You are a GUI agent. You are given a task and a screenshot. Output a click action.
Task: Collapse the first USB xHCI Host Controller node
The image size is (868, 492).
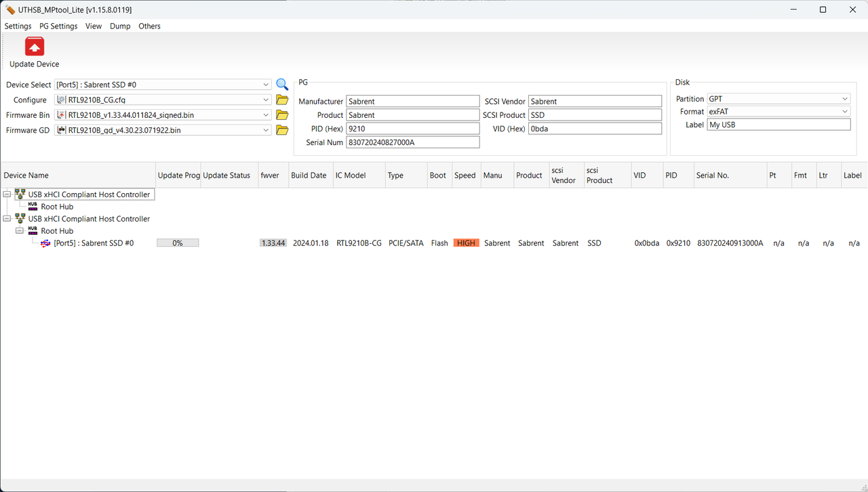click(x=7, y=194)
